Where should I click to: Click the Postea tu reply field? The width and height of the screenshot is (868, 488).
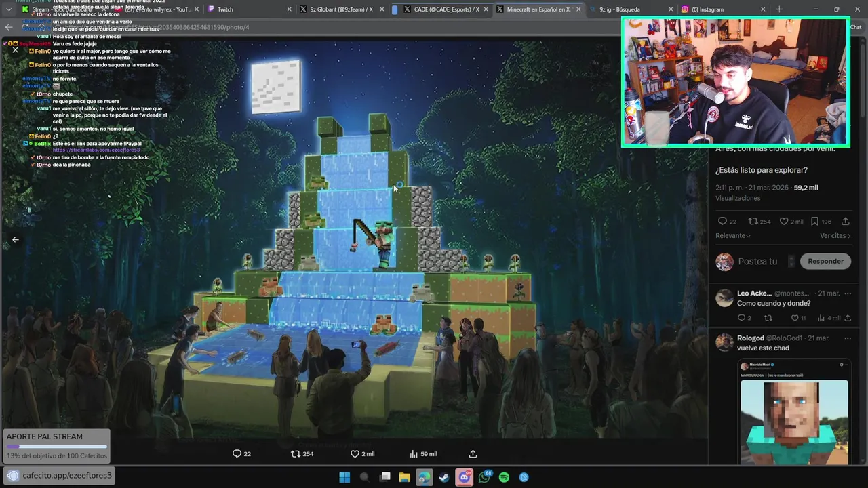(757, 262)
